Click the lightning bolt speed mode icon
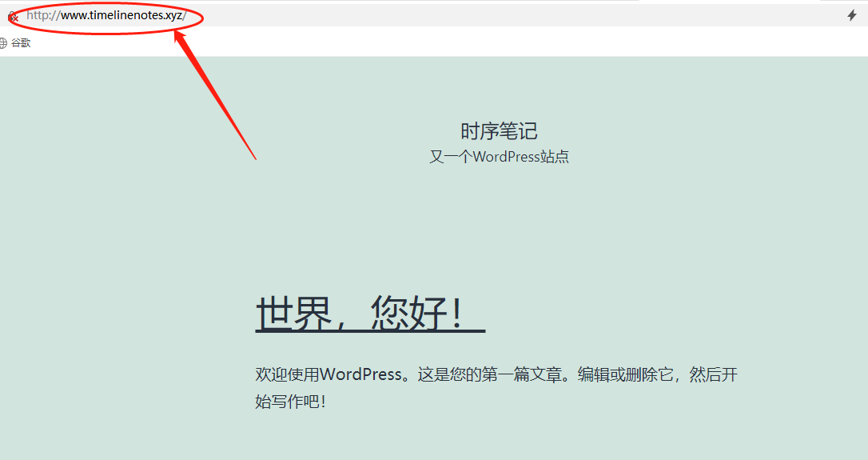 852,15
